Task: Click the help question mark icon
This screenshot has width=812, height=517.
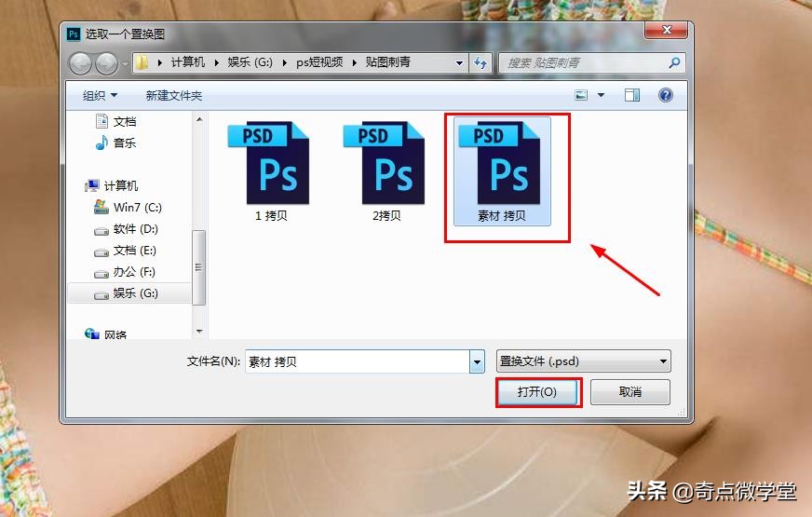Action: coord(666,95)
